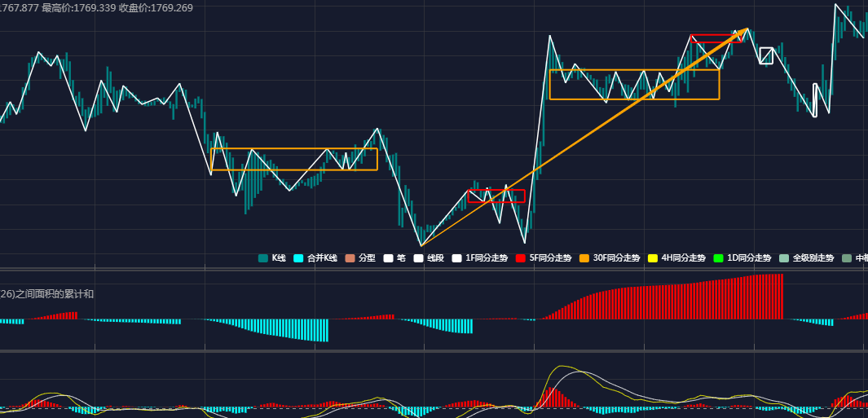The width and height of the screenshot is (868, 418).
Task: Click the orange 30F同分走势 legend icon
Action: (x=584, y=258)
